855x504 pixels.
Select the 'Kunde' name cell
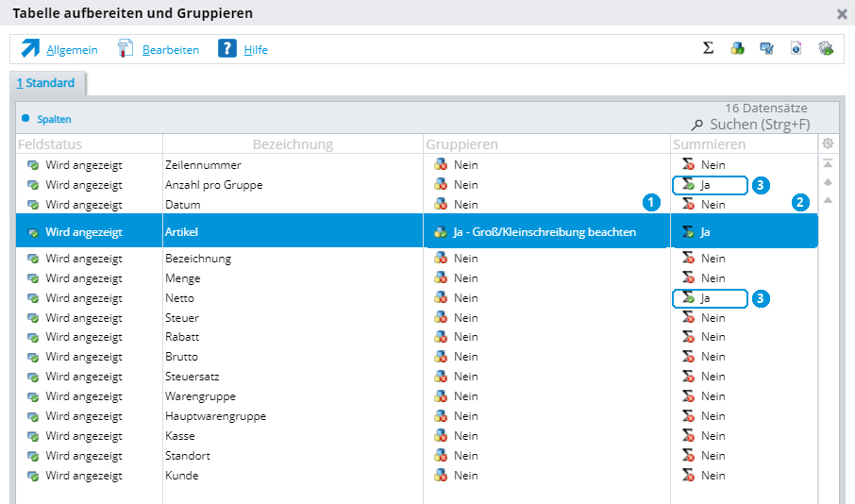pos(181,475)
